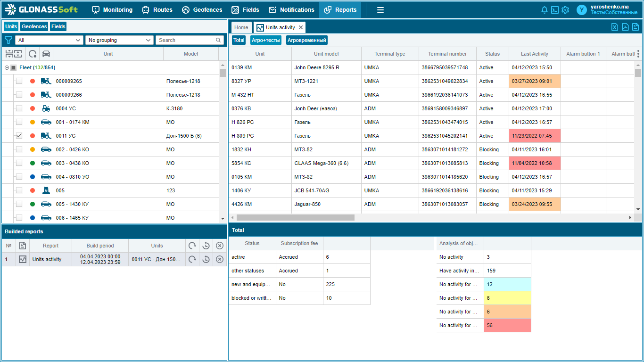Check the box for 004 - 0810 УО

[19, 177]
